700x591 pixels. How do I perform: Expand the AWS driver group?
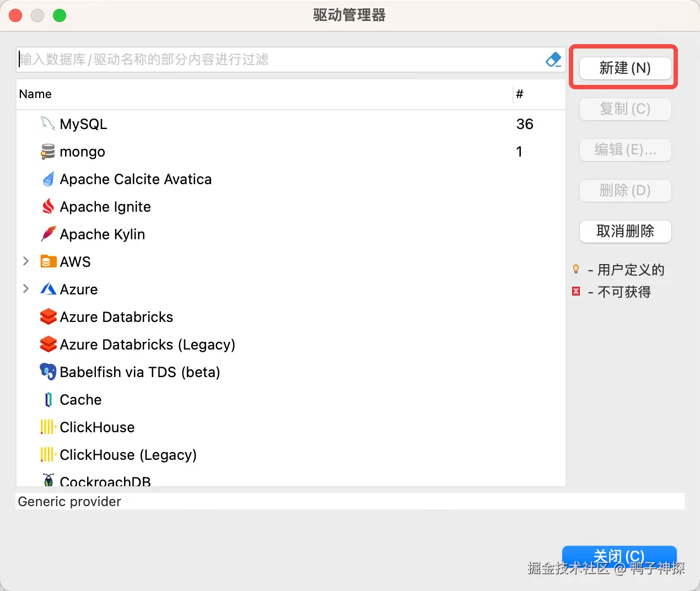point(25,261)
